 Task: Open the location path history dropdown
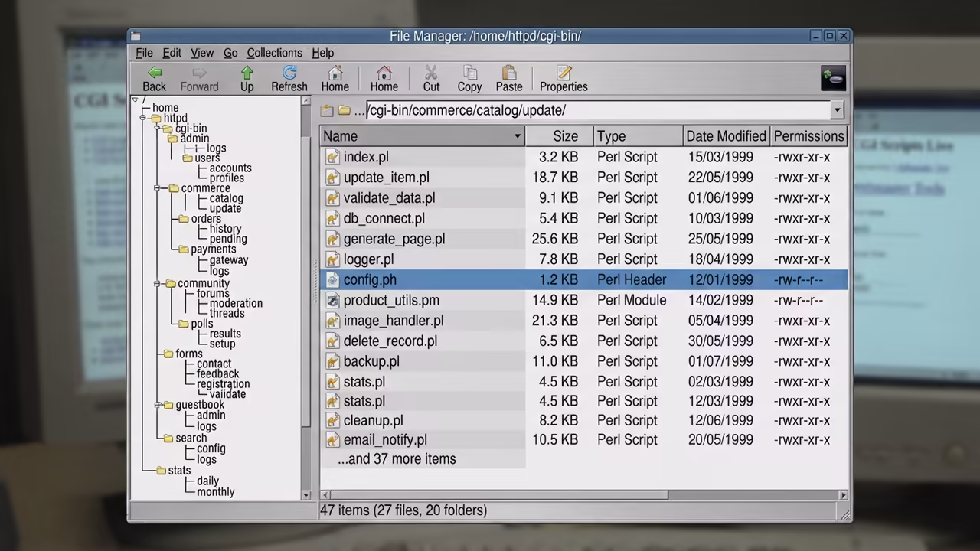pyautogui.click(x=837, y=110)
